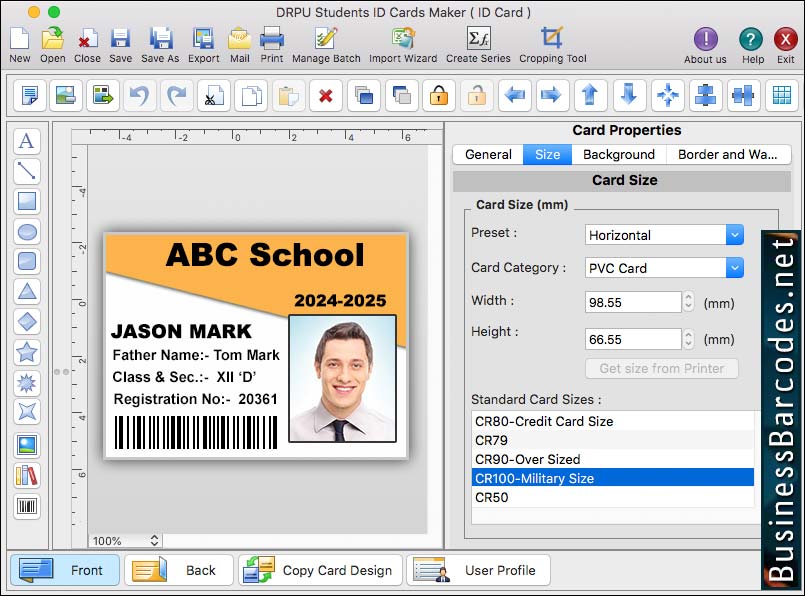
Task: Select the Line drawing tool
Action: click(x=27, y=171)
